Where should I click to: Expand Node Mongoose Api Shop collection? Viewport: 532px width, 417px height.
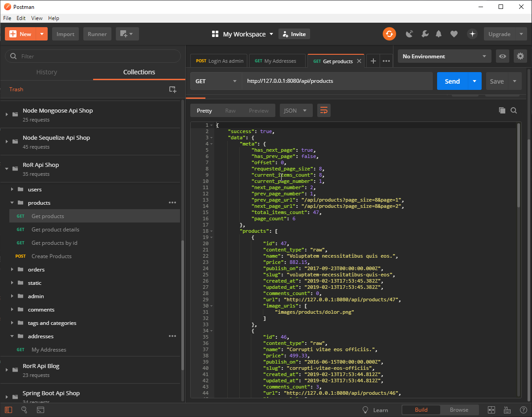click(7, 114)
